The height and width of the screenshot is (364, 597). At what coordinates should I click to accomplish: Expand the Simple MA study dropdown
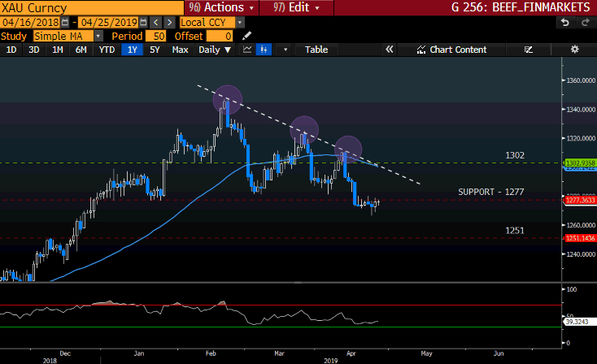coord(98,36)
